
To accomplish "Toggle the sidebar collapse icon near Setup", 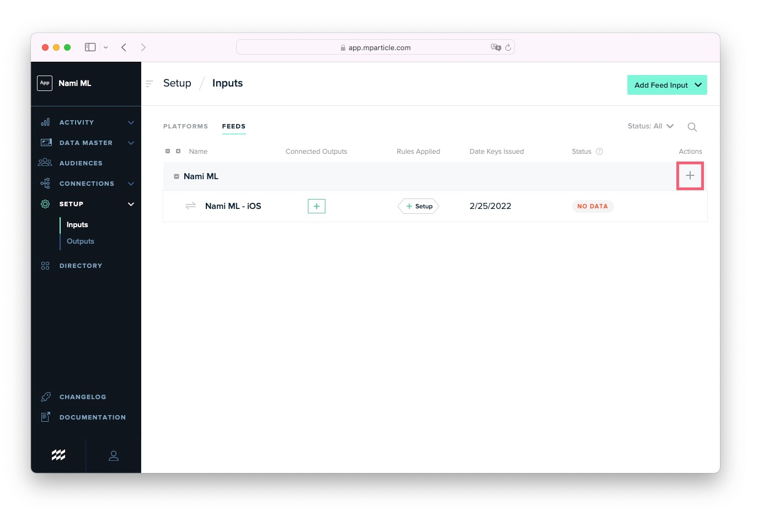I will pyautogui.click(x=149, y=84).
